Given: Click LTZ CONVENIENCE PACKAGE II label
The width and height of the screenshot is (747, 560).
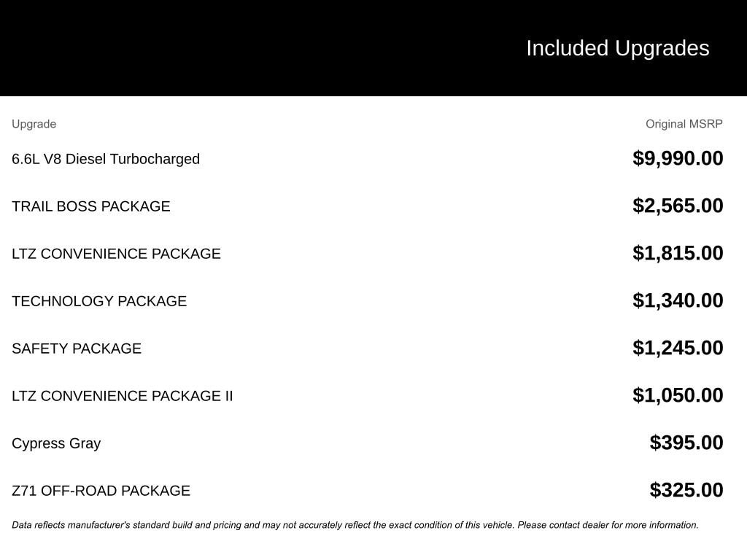Looking at the screenshot, I should (123, 396).
